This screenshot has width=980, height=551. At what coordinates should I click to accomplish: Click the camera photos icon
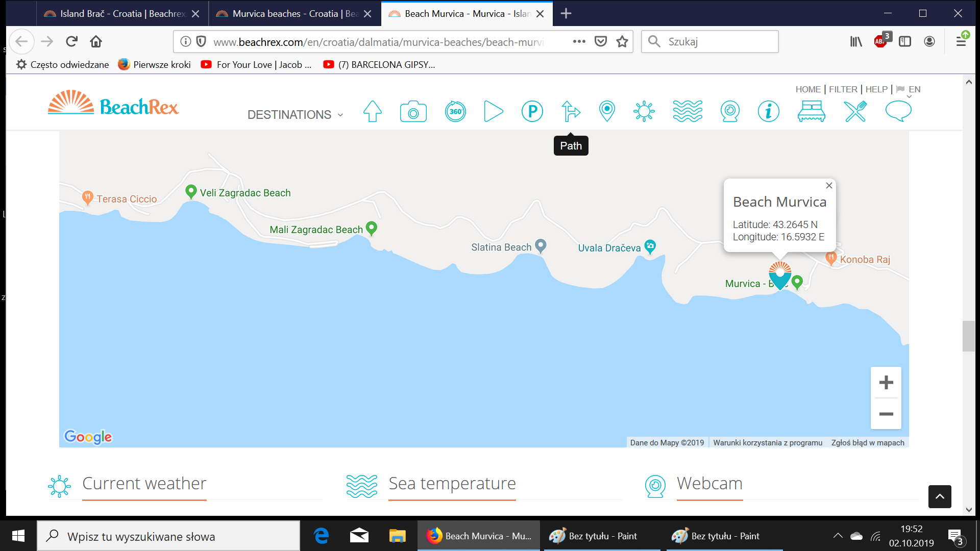pos(413,111)
